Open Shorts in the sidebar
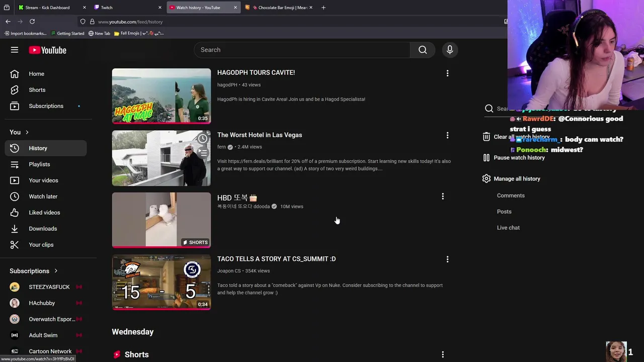644x362 pixels. point(46,90)
